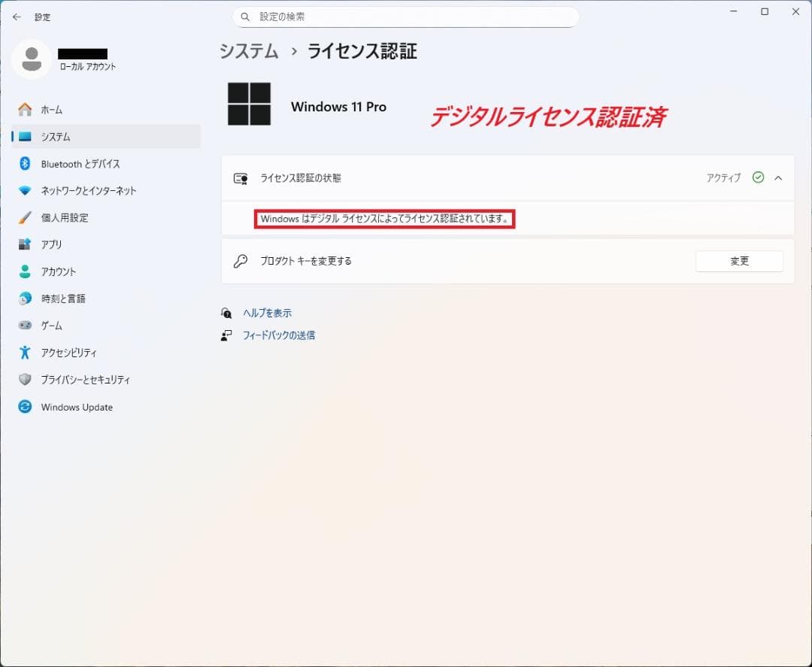This screenshot has width=812, height=667.
Task: Open ネットワークとインターネット settings
Action: coord(106,190)
